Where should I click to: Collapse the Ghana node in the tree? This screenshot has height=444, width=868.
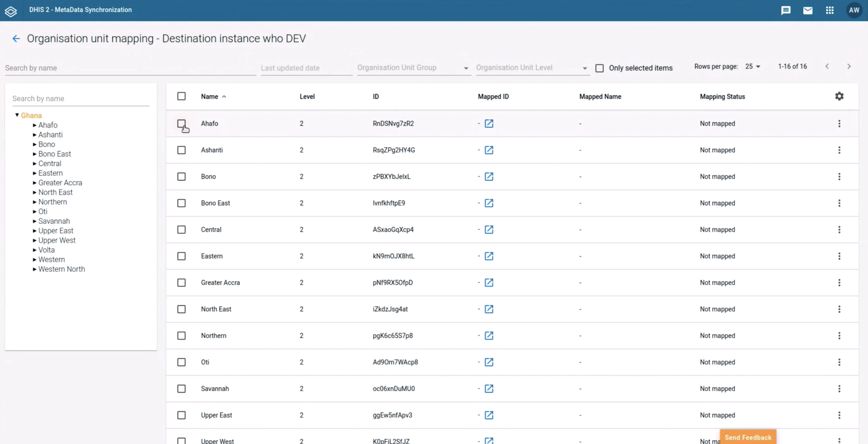click(16, 115)
